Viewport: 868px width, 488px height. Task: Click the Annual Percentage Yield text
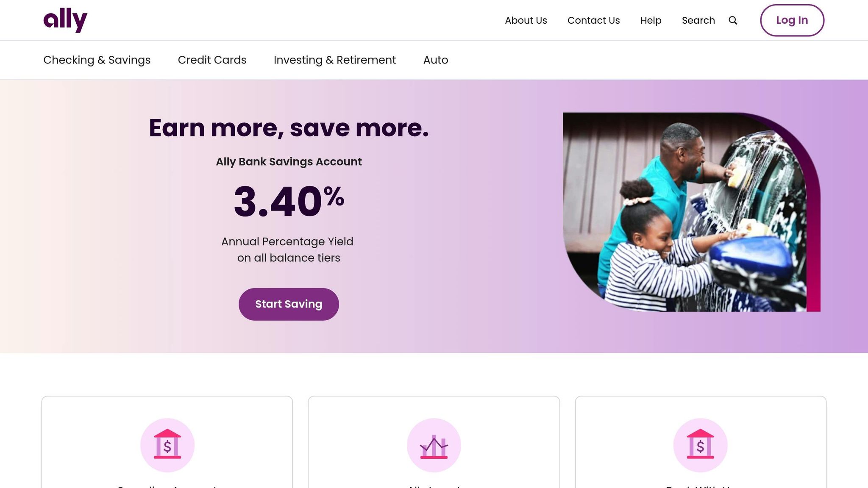[287, 241]
